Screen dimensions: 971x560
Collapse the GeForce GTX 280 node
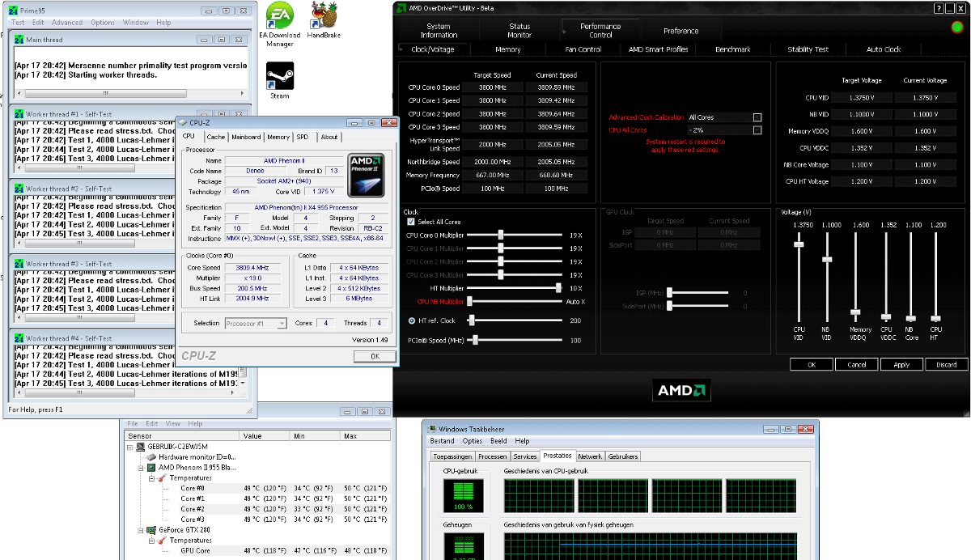point(141,530)
